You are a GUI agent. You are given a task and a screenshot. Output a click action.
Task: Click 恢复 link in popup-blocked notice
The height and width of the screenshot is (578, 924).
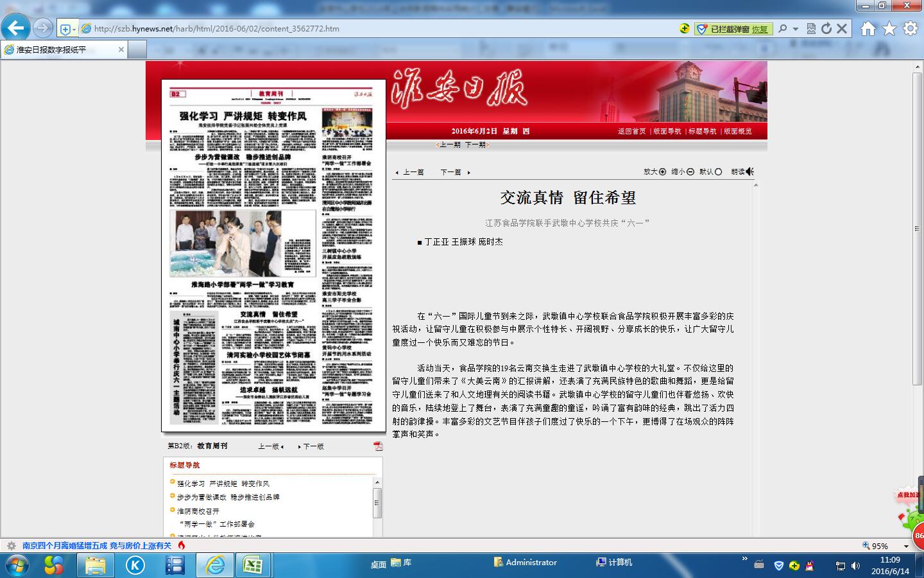(x=760, y=29)
